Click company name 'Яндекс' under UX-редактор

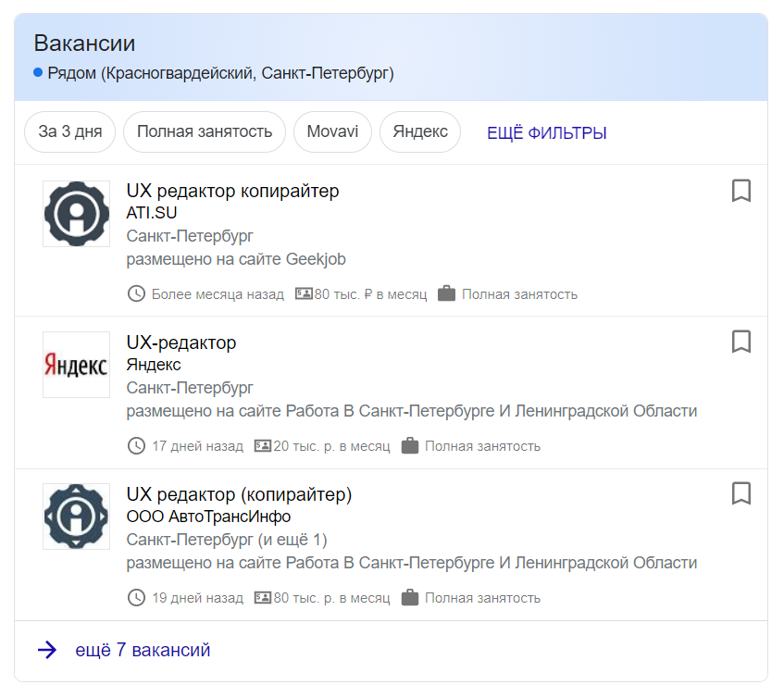click(x=154, y=365)
